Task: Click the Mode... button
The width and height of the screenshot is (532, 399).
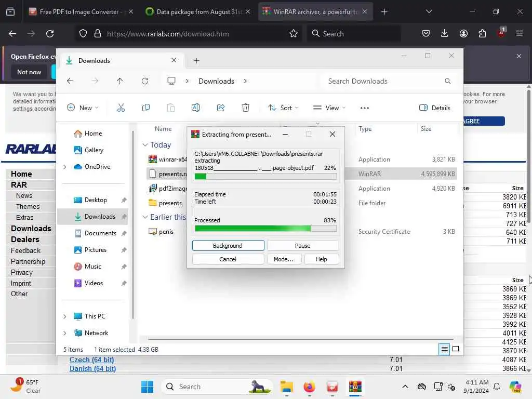Action: point(284,259)
